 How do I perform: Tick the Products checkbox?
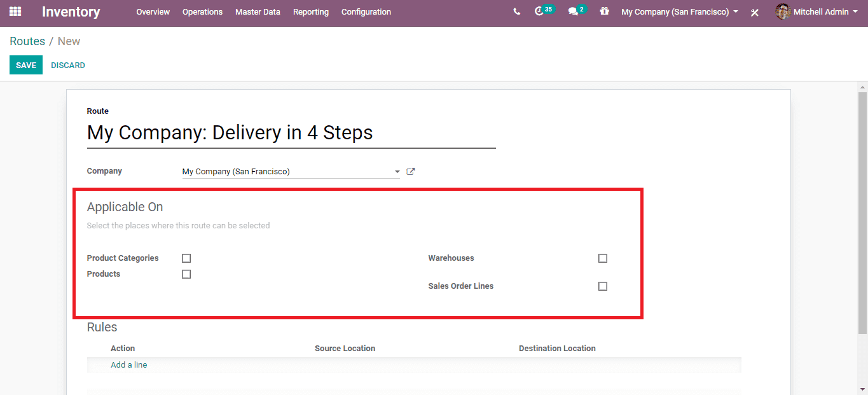pos(186,274)
